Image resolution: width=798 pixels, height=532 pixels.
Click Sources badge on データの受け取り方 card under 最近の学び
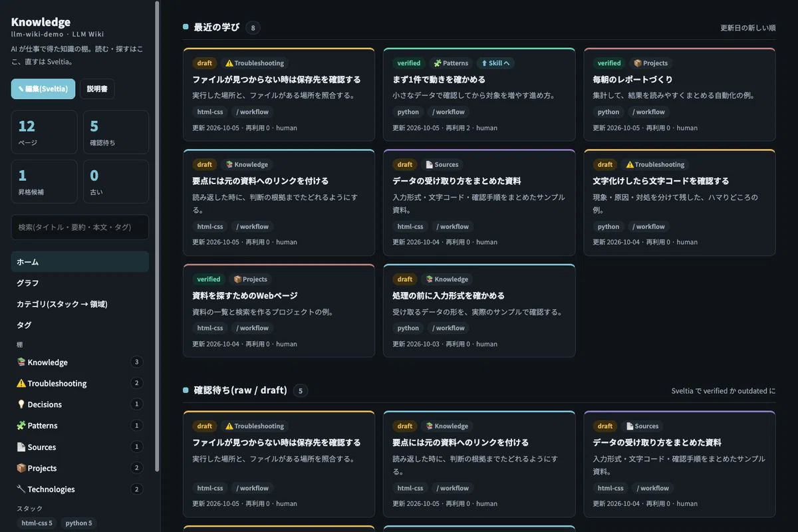tap(442, 164)
